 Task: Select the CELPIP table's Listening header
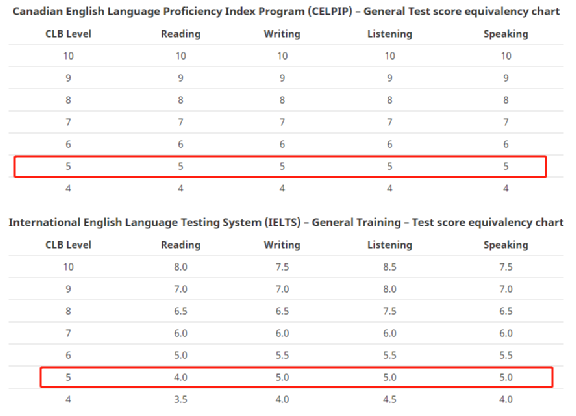[x=390, y=34]
